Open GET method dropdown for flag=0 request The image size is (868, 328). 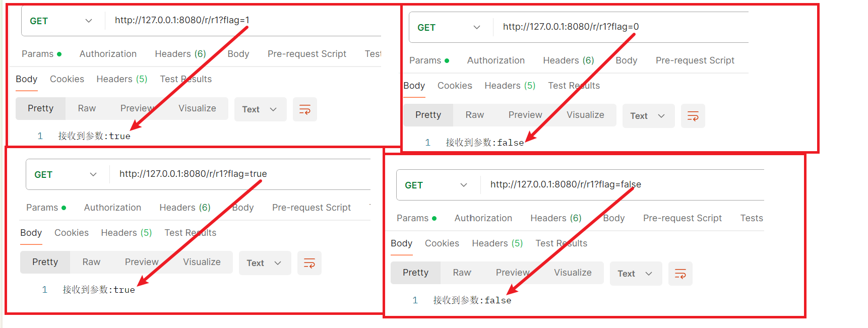click(x=449, y=28)
